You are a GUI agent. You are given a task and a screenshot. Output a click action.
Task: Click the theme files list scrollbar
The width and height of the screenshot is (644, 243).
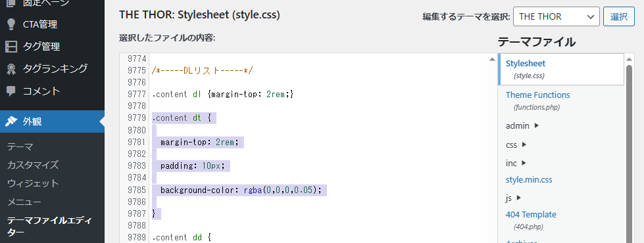629,154
